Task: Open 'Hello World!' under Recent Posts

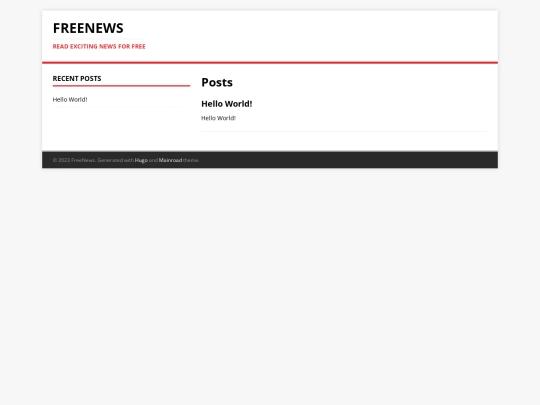Action: pyautogui.click(x=70, y=100)
